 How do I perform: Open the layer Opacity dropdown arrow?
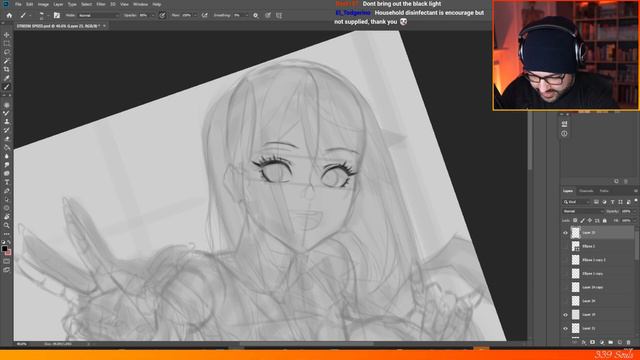(635, 211)
